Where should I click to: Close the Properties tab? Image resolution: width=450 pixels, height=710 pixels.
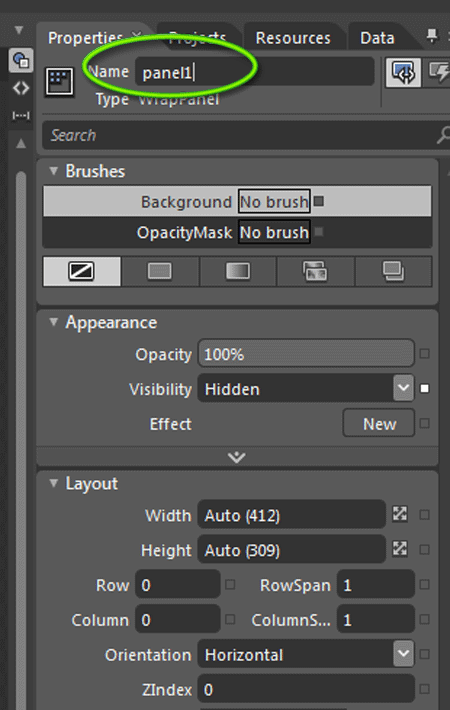point(136,34)
